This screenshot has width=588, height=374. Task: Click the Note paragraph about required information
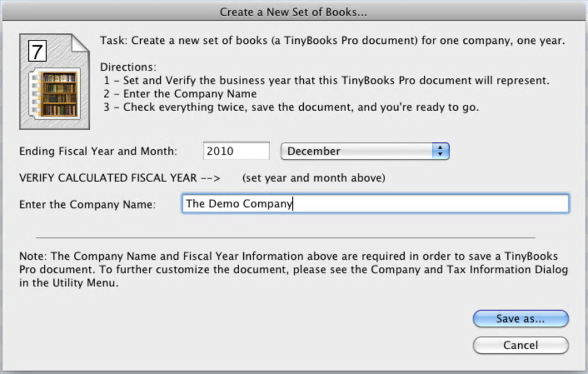point(293,270)
